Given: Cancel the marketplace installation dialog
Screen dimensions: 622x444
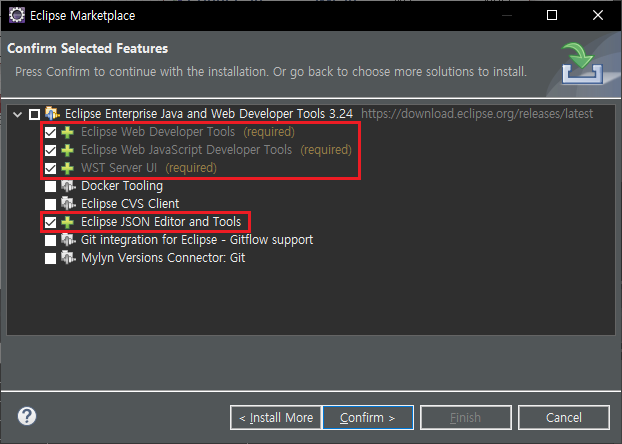Looking at the screenshot, I should 564,417.
